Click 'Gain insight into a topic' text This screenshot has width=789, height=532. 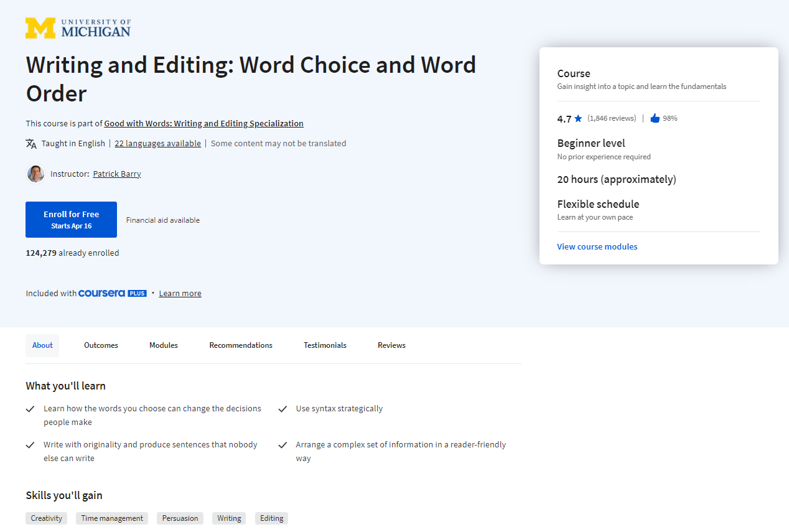[642, 87]
